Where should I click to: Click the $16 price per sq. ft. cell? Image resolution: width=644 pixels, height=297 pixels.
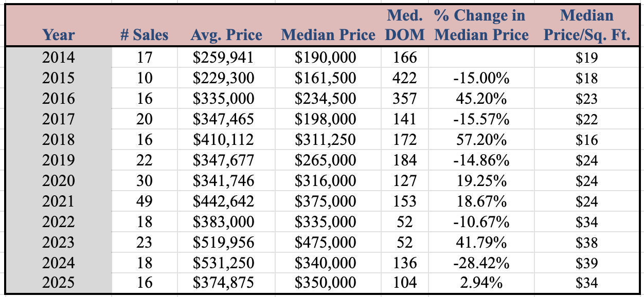coord(587,139)
